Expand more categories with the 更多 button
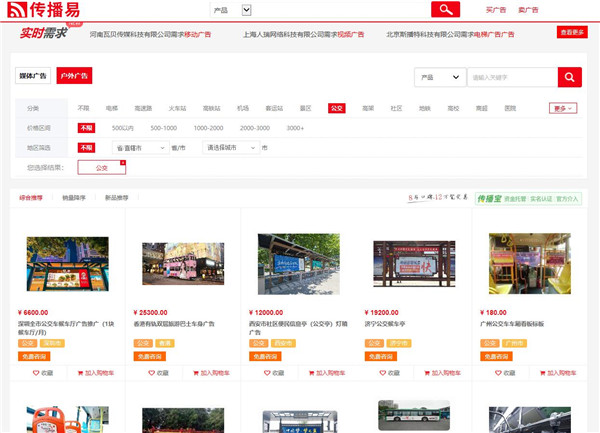 563,108
